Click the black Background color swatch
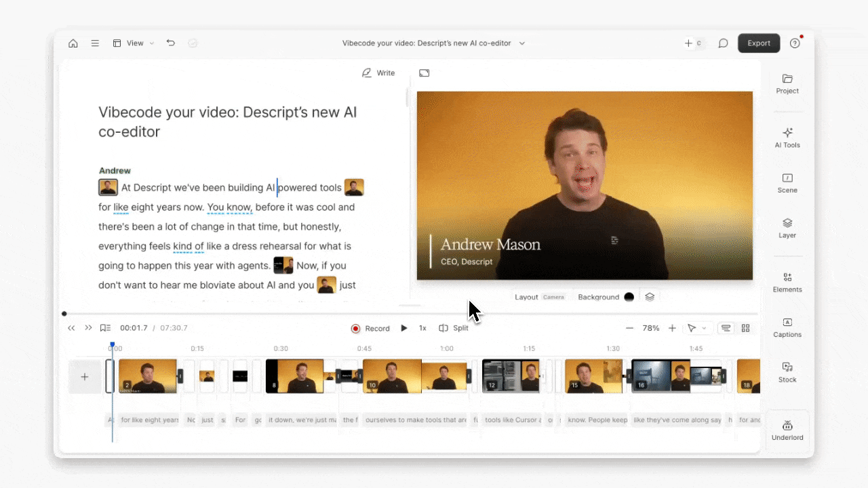Viewport: 868px width, 488px height. point(629,297)
